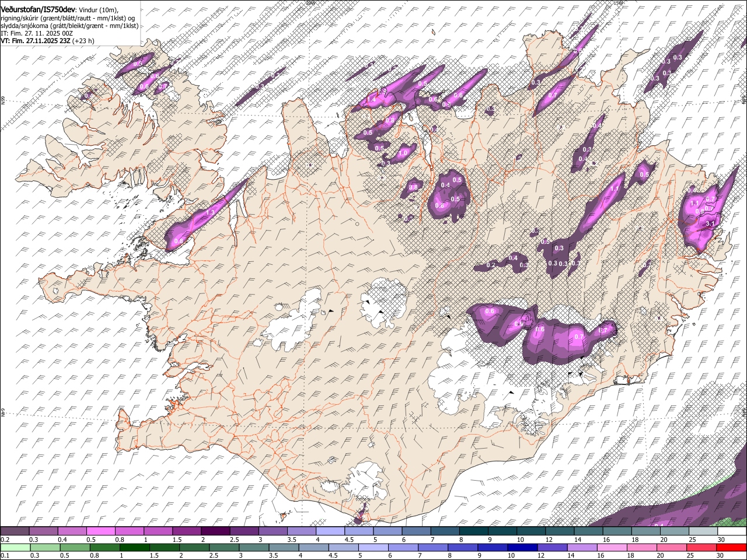Select the 'IT: Fim. 27. 11. 2025 00Z' line
This screenshot has width=747, height=560.
pyautogui.click(x=36, y=33)
